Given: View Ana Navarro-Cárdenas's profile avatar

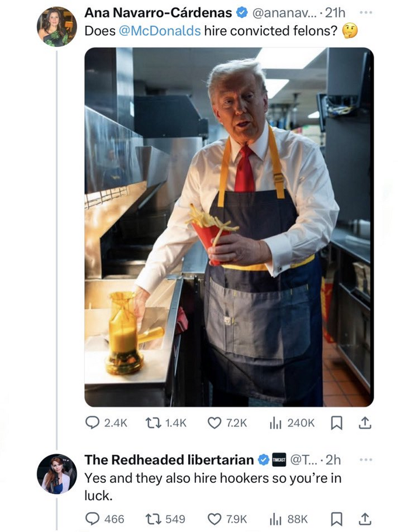Looking at the screenshot, I should (57, 27).
